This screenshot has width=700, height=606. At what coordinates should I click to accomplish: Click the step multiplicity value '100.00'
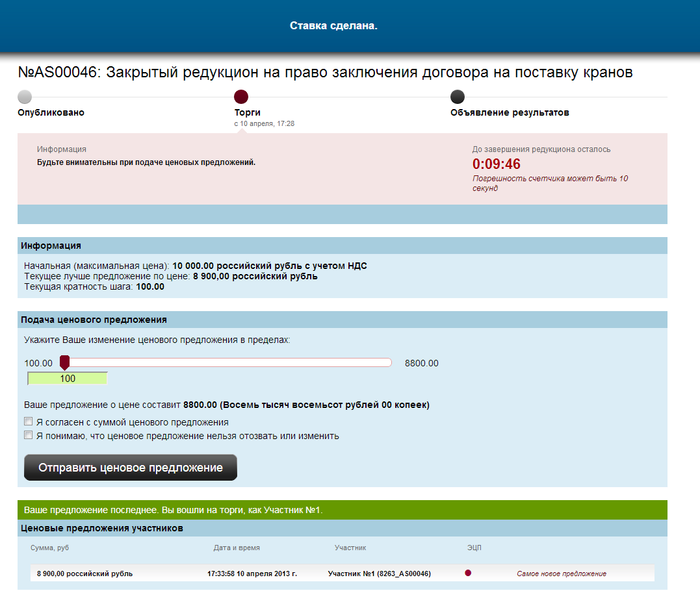(150, 286)
